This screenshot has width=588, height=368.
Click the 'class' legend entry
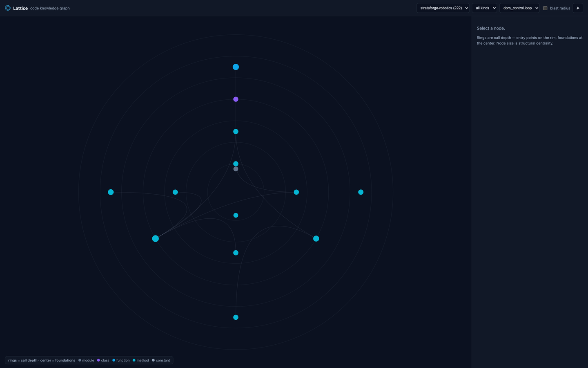103,360
